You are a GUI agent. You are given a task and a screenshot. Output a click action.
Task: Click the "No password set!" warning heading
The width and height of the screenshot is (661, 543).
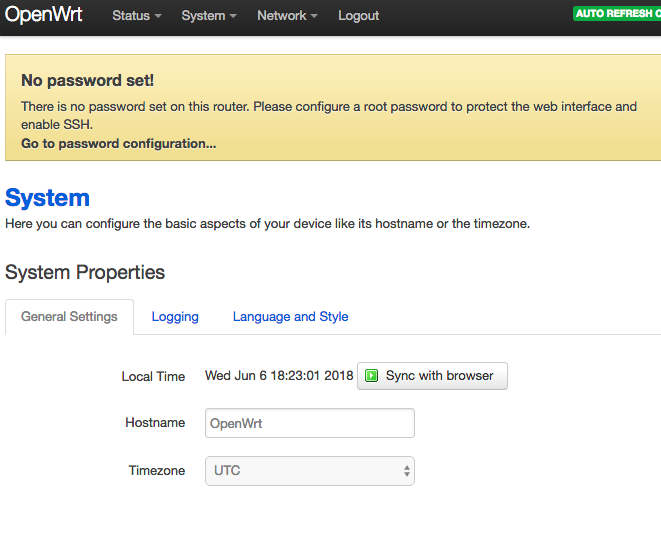coord(87,80)
